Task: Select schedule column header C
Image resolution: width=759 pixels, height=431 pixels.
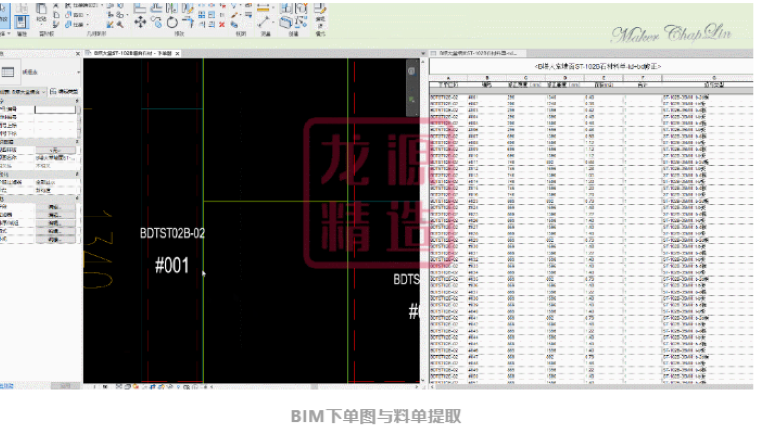Action: [526, 77]
